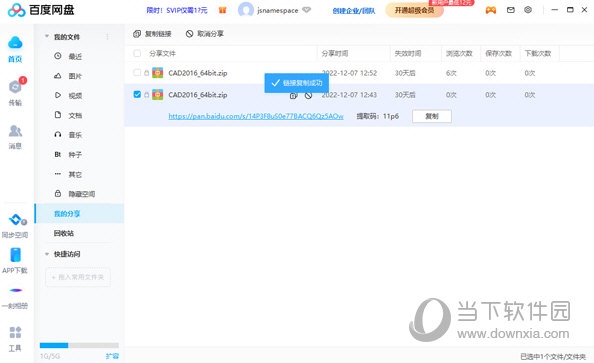Click 取消分享 toolbar button
The height and width of the screenshot is (363, 594).
(x=205, y=34)
